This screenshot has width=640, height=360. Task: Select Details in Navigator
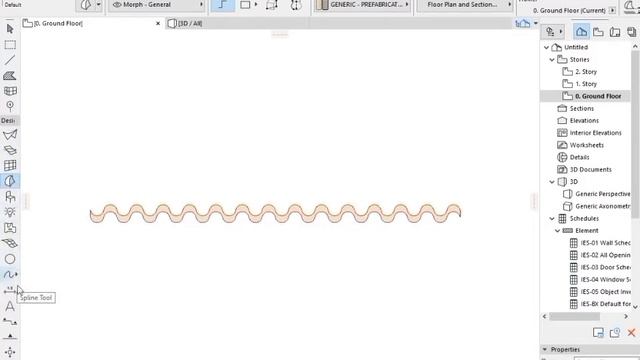click(x=579, y=157)
